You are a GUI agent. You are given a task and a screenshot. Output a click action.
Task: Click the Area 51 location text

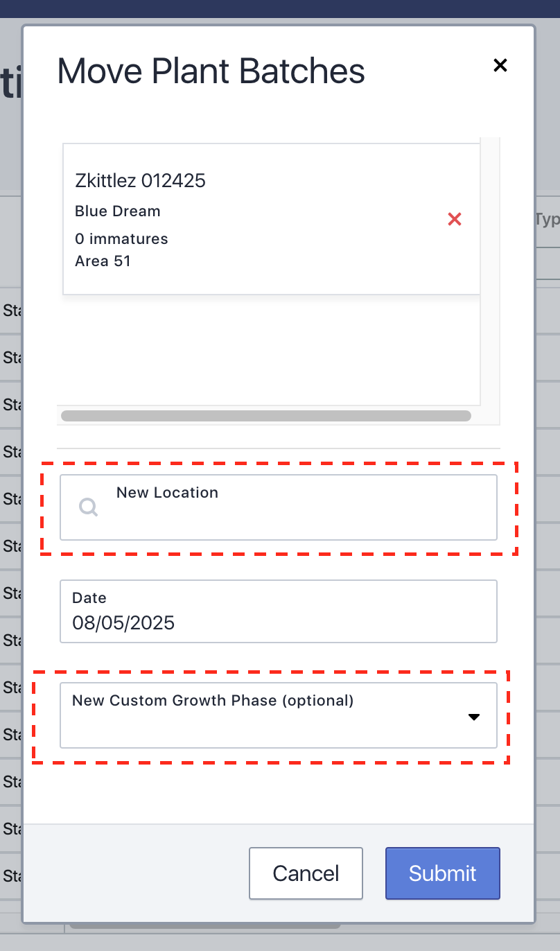coord(103,261)
